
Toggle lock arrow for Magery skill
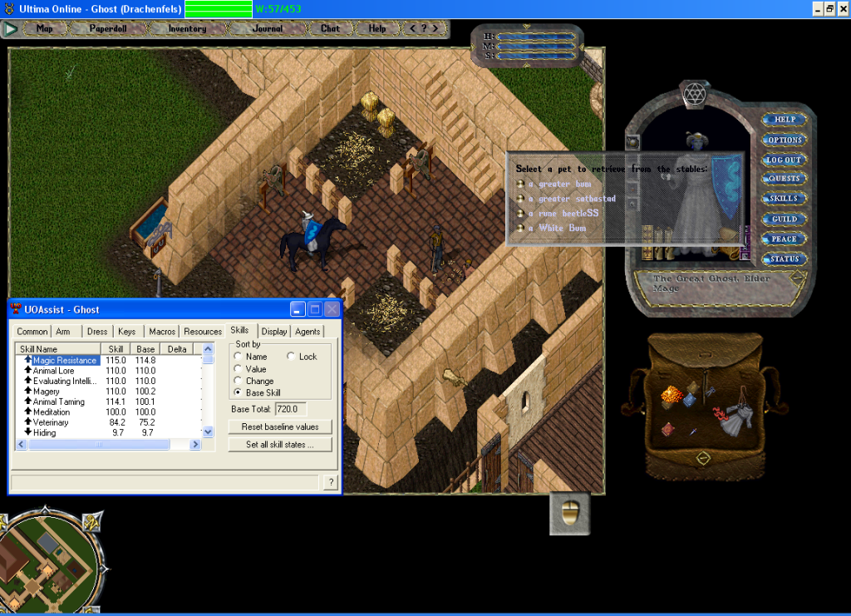click(x=27, y=391)
